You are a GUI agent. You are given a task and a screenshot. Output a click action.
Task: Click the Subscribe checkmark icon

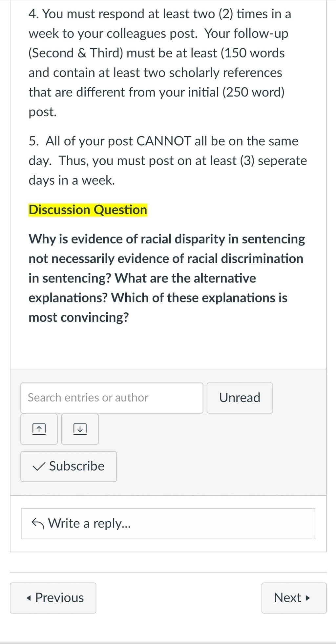point(39,467)
